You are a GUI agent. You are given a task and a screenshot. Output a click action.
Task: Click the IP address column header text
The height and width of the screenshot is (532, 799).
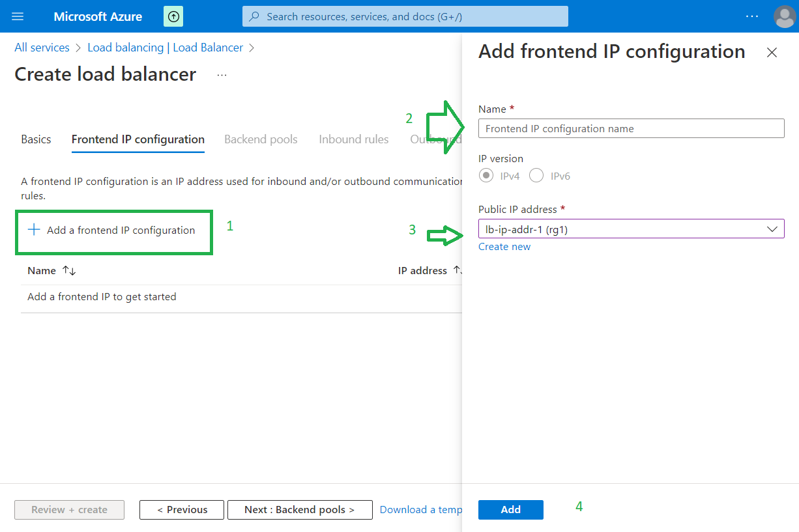coord(422,271)
